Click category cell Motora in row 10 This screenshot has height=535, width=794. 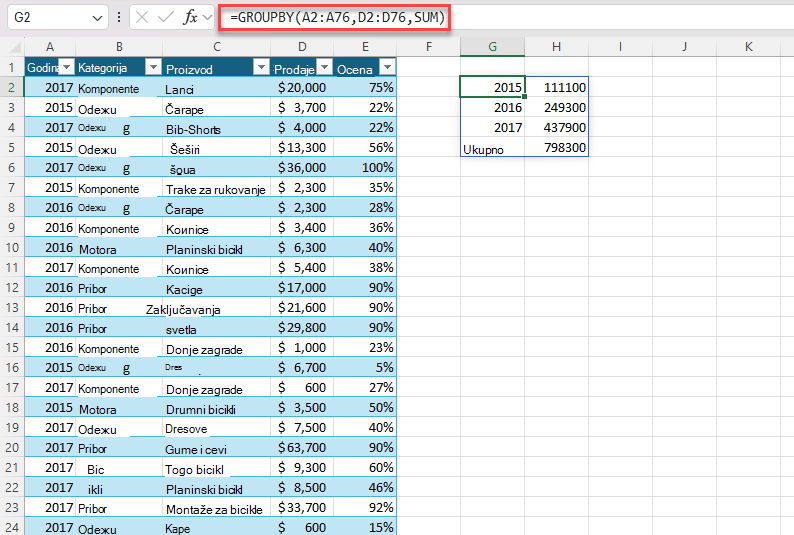[119, 248]
